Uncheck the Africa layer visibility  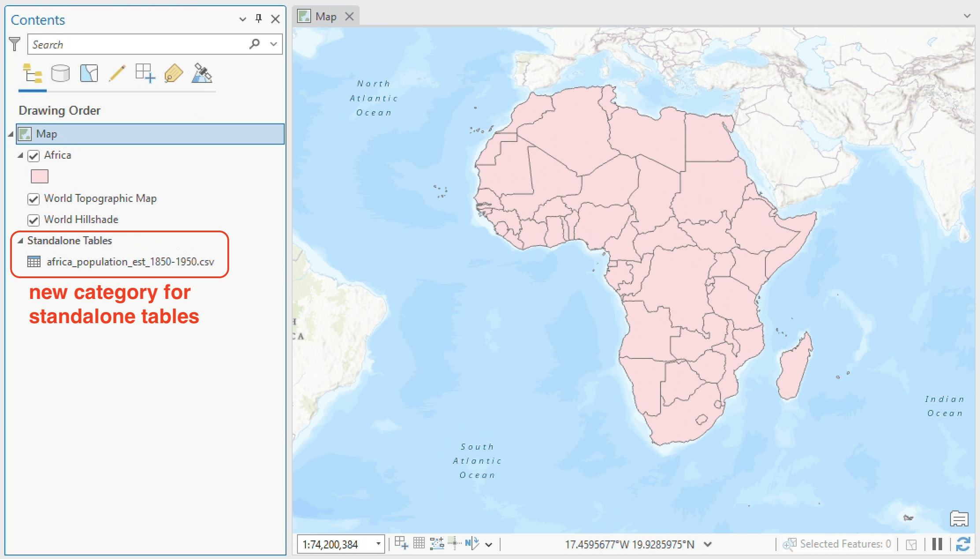(33, 156)
